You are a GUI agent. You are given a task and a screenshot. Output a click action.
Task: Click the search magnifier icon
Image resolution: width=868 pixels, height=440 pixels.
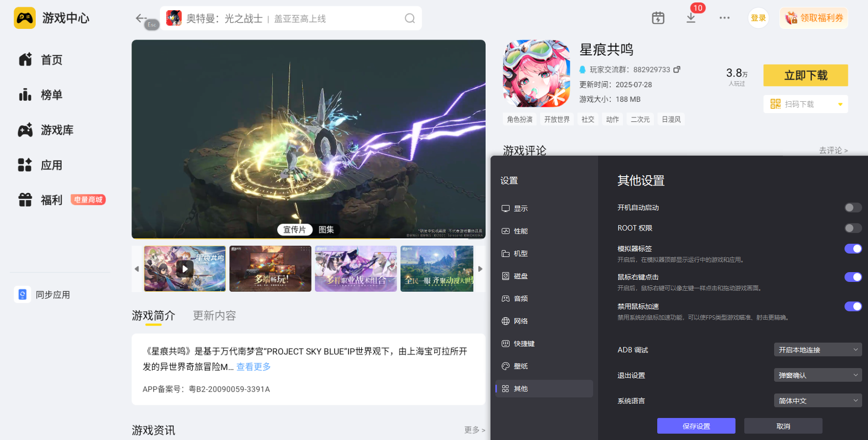pos(410,19)
